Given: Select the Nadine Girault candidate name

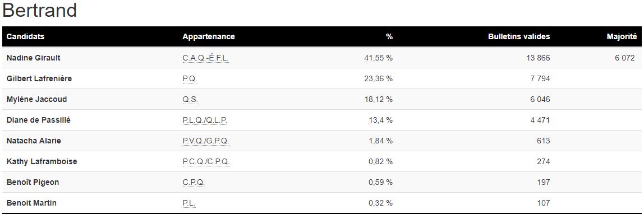Looking at the screenshot, I should pyautogui.click(x=33, y=58).
